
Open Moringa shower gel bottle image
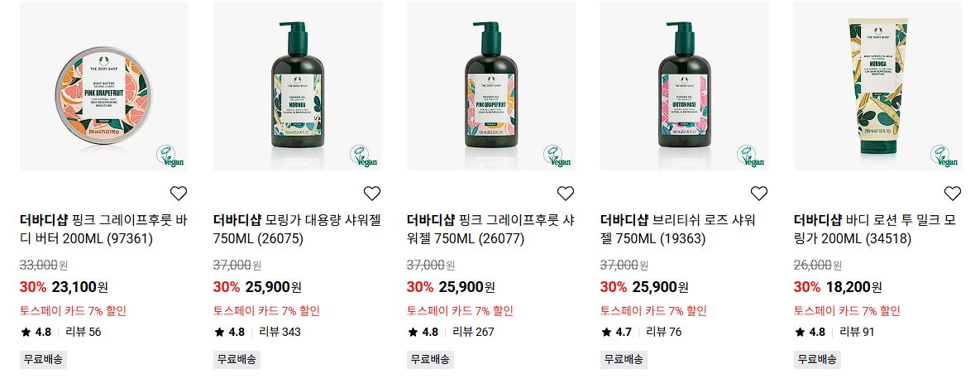(298, 86)
